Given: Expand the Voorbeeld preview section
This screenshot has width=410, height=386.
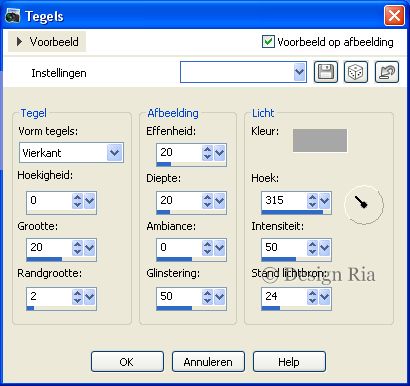Looking at the screenshot, I should pos(47,42).
